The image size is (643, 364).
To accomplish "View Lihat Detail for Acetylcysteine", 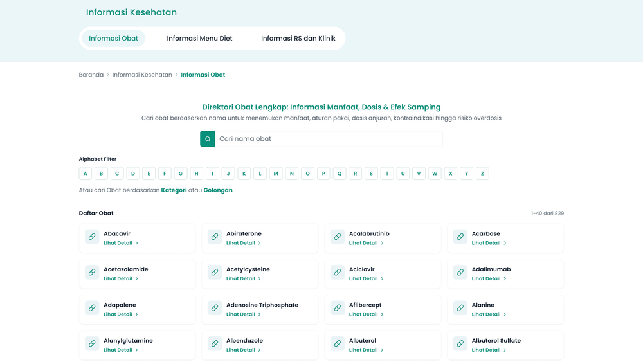I will [244, 278].
